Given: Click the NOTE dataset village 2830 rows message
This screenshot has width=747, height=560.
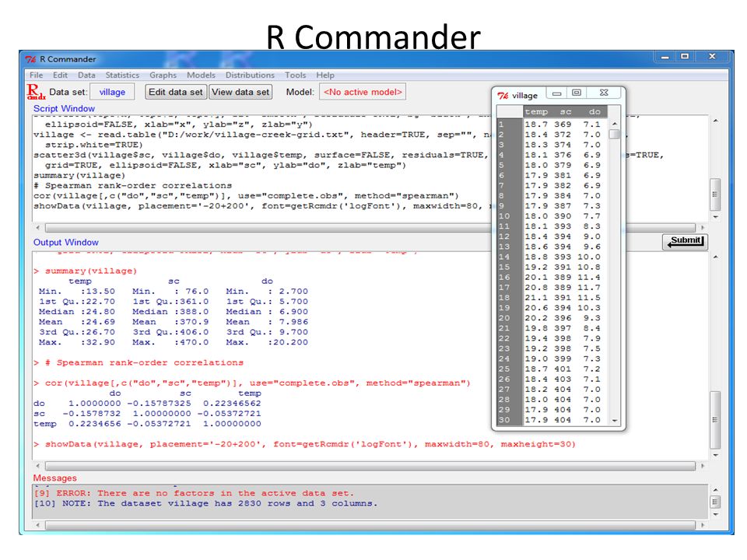Looking at the screenshot, I should [205, 504].
